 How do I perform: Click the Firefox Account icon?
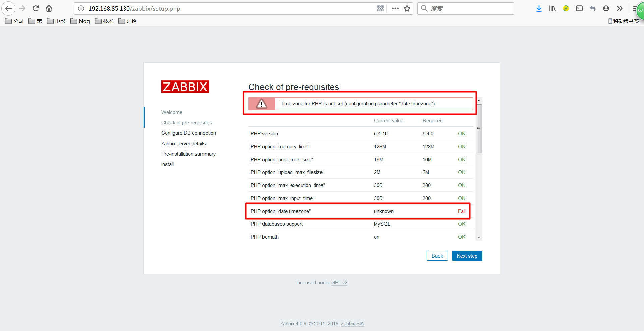(x=606, y=8)
